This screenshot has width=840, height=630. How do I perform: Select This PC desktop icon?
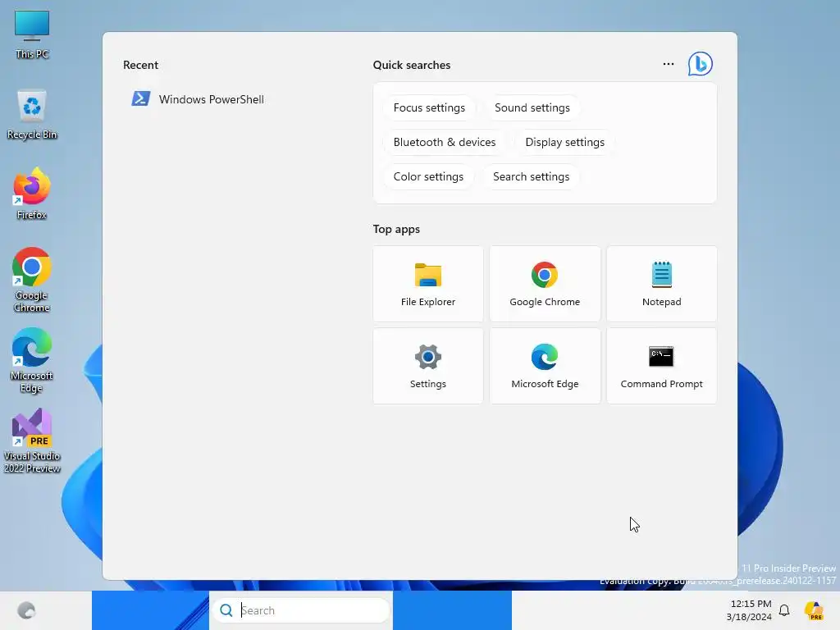click(32, 34)
